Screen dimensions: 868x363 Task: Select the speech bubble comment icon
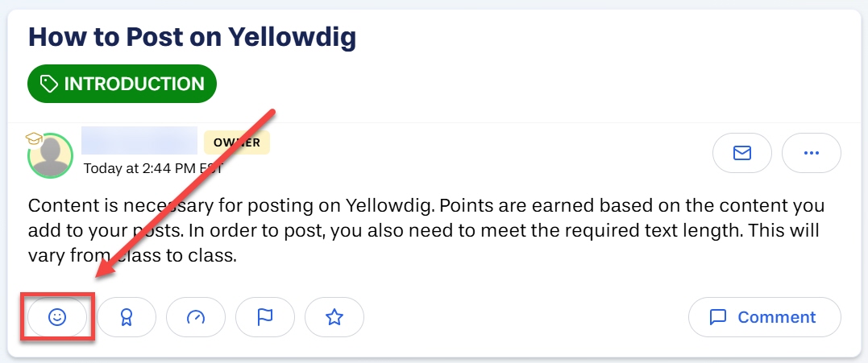click(x=718, y=317)
